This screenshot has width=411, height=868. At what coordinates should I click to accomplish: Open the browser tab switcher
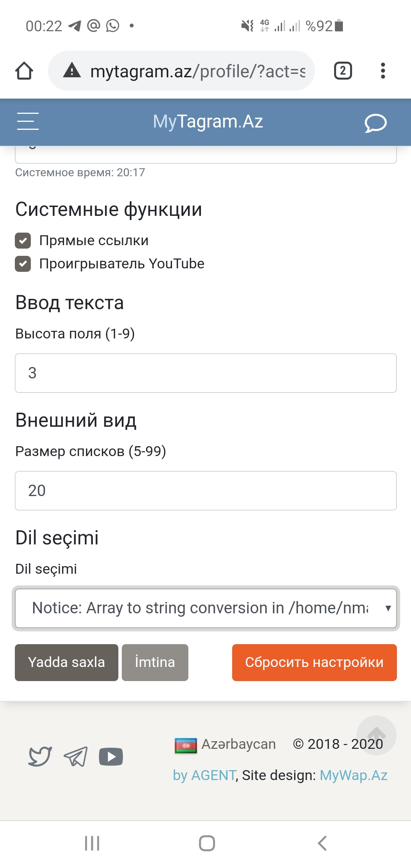tap(342, 71)
